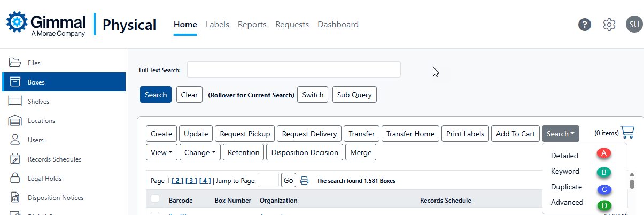Click the vertical scrollbar thumb
The width and height of the screenshot is (644, 215).
(x=632, y=184)
